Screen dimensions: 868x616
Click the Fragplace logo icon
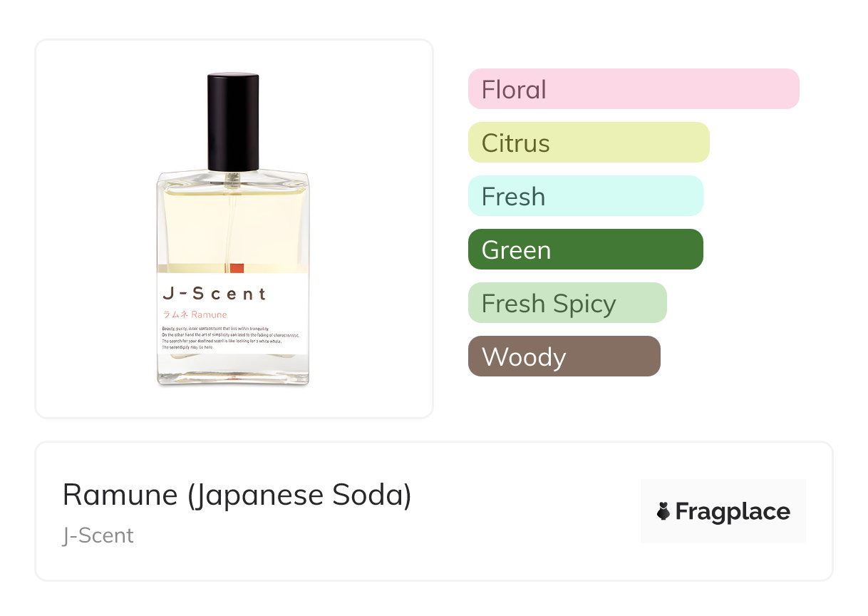(663, 511)
